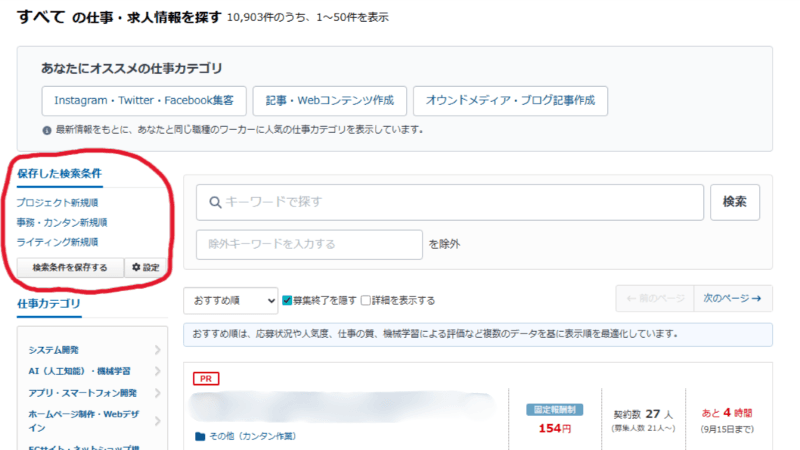Click the 固定報酬制 badge
800x450 pixels.
point(555,410)
